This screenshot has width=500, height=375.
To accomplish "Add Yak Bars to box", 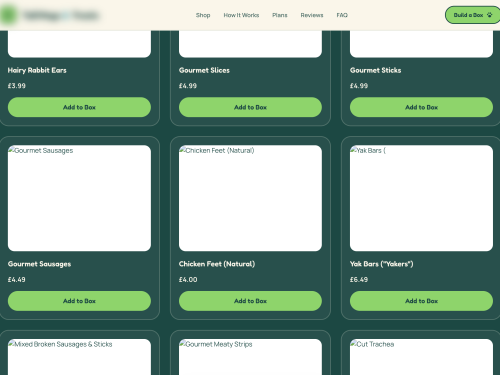I will coord(421,301).
